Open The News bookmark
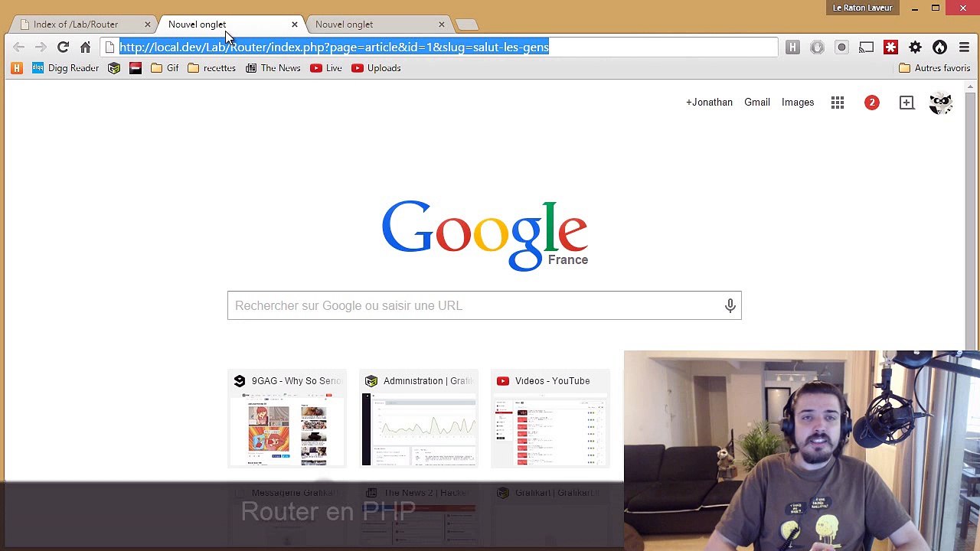 273,68
